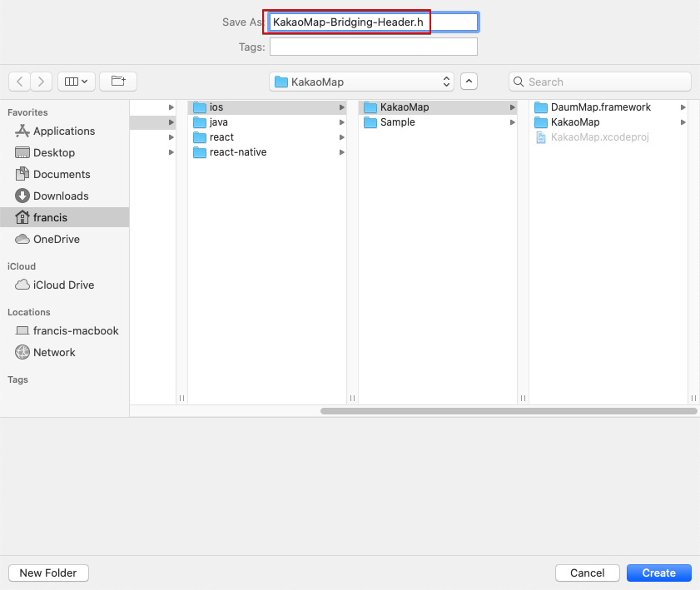Click the Tags input field
Image resolution: width=700 pixels, height=590 pixels.
[x=374, y=47]
